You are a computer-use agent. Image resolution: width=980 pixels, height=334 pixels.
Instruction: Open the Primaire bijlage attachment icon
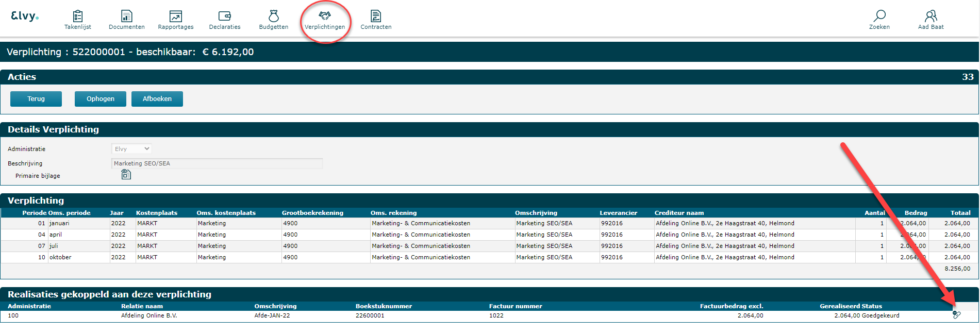point(126,175)
